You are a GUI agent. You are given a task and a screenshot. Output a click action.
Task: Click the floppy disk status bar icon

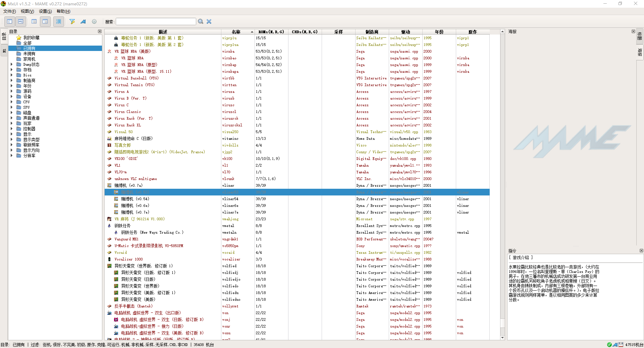(621, 345)
